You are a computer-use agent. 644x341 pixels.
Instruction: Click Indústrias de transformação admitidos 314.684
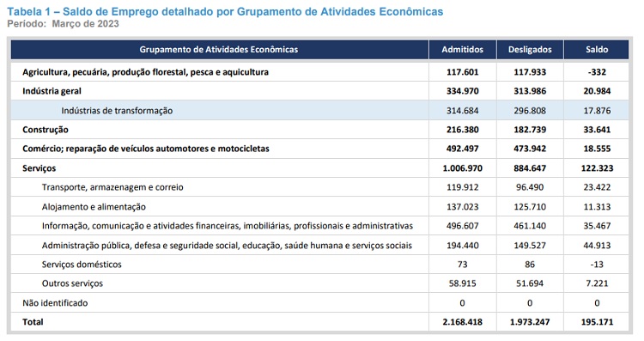coord(463,111)
